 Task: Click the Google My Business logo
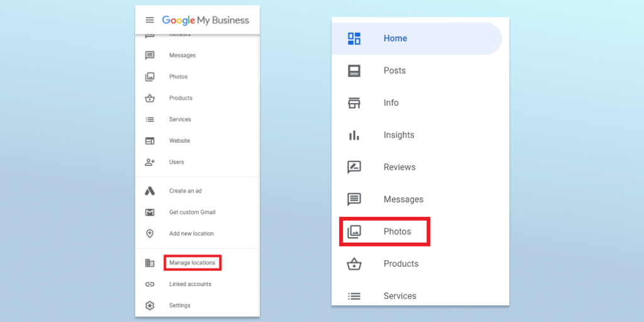coord(206,20)
